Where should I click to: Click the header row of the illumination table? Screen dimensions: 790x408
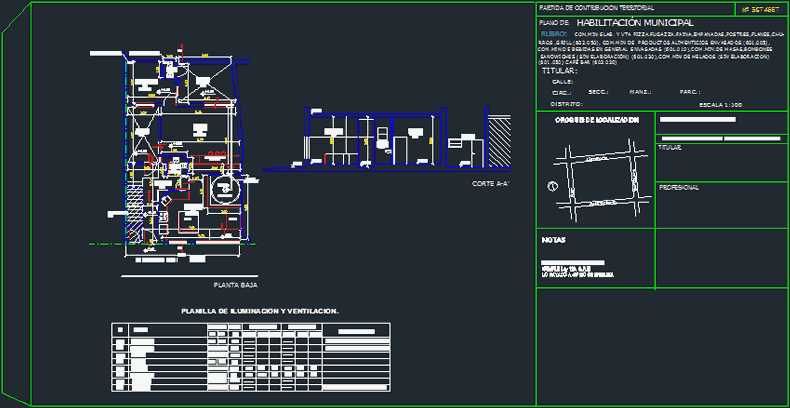(250, 329)
